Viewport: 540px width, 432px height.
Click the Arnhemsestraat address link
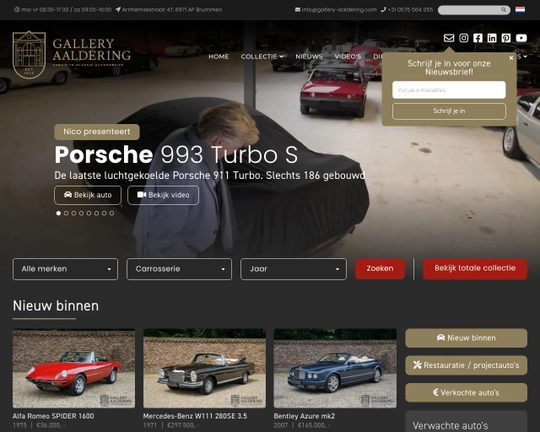169,10
